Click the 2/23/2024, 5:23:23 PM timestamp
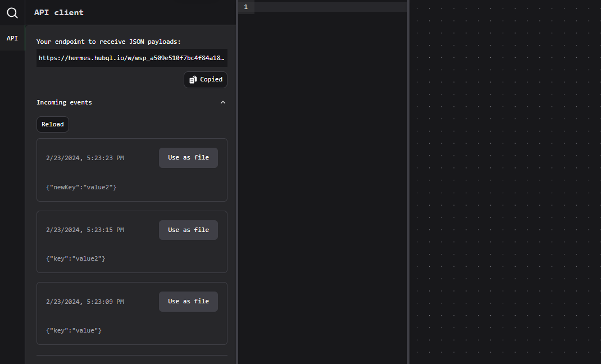Image resolution: width=601 pixels, height=364 pixels. [85, 157]
